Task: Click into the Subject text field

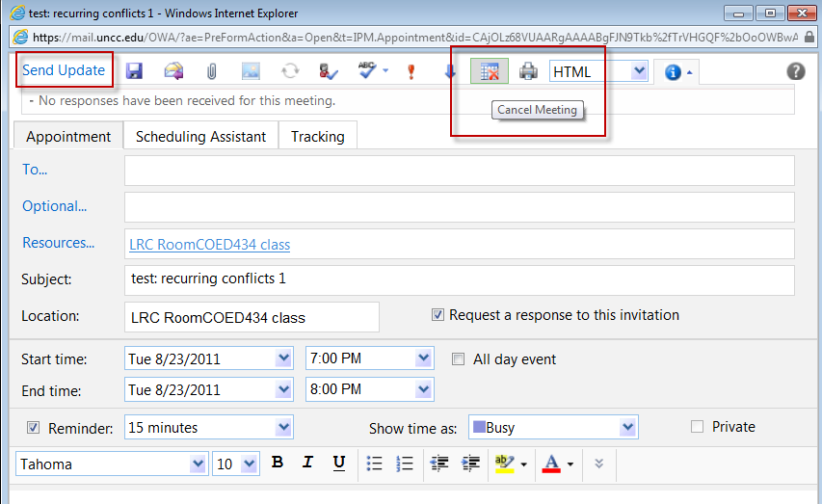Action: (x=459, y=280)
